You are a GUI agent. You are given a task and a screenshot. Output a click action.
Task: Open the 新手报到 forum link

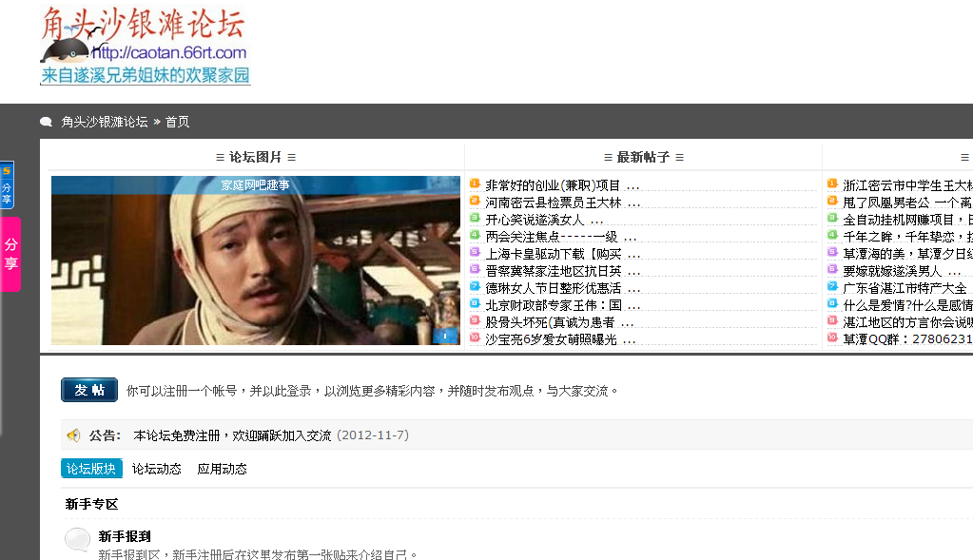[124, 536]
